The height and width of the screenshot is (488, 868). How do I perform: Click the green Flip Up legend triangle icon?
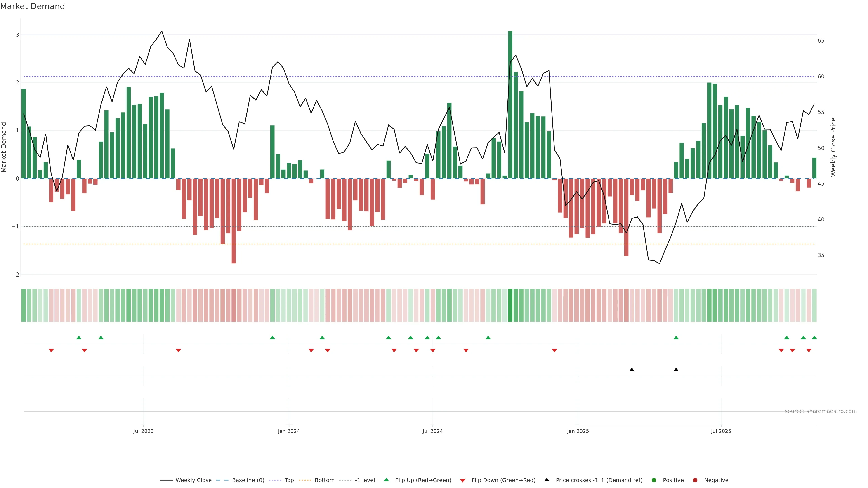point(387,480)
